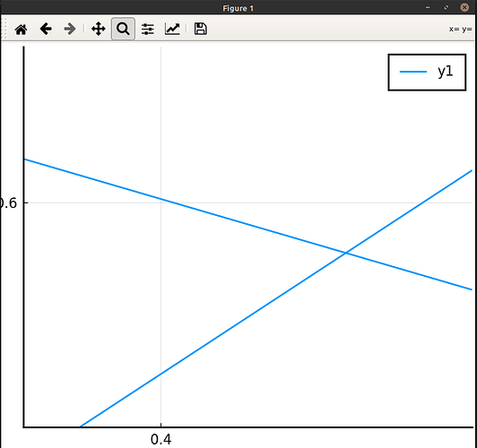The height and width of the screenshot is (448, 477).
Task: Click the blue line sample in the legend
Action: [x=413, y=72]
